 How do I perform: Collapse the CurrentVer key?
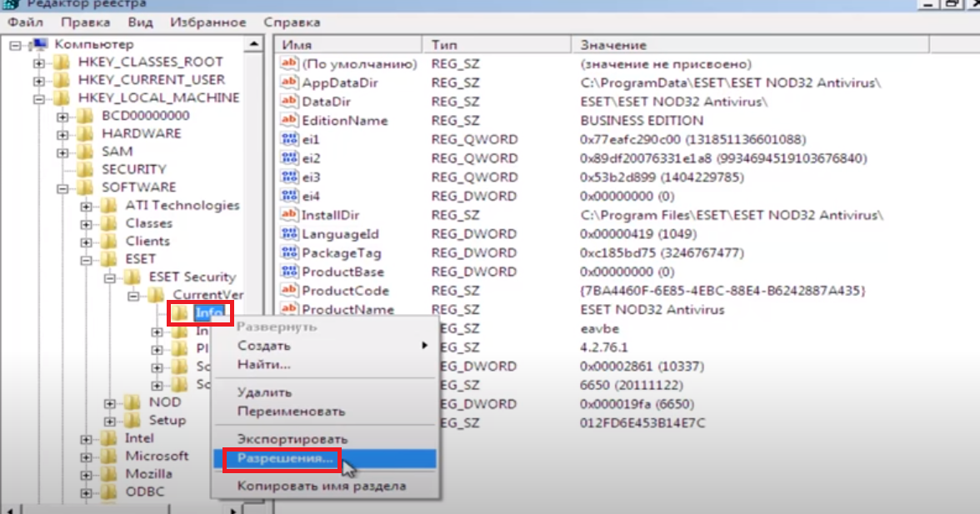[x=133, y=296]
